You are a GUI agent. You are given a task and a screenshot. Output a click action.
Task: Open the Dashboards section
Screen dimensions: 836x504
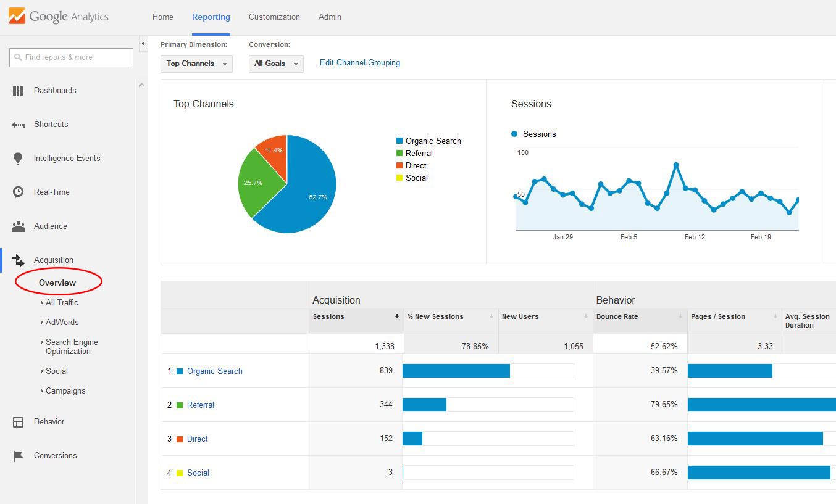pyautogui.click(x=55, y=91)
